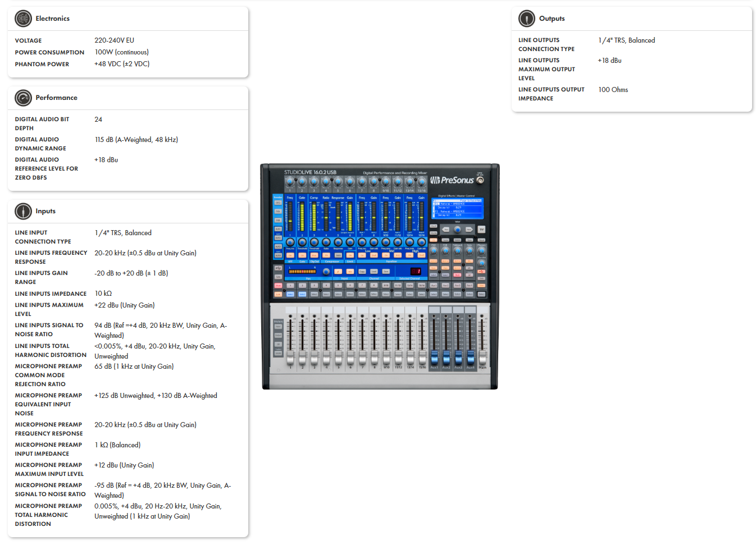
Task: Toggle the Mute button on the mixer
Action: point(277,285)
